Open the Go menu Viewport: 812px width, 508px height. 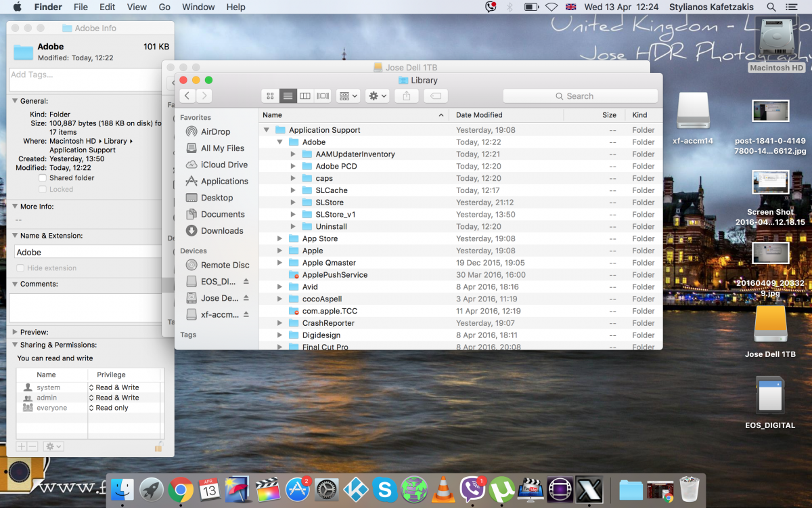point(164,7)
